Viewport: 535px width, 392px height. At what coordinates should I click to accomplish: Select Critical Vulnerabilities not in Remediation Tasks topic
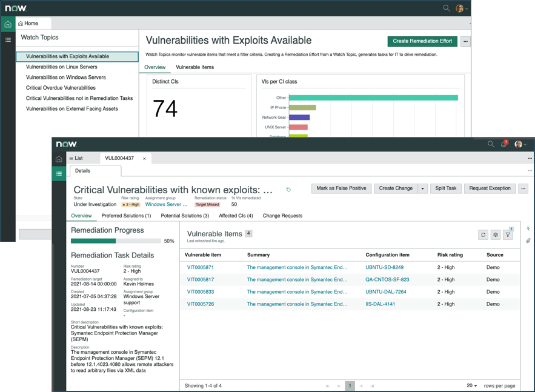pyautogui.click(x=79, y=98)
